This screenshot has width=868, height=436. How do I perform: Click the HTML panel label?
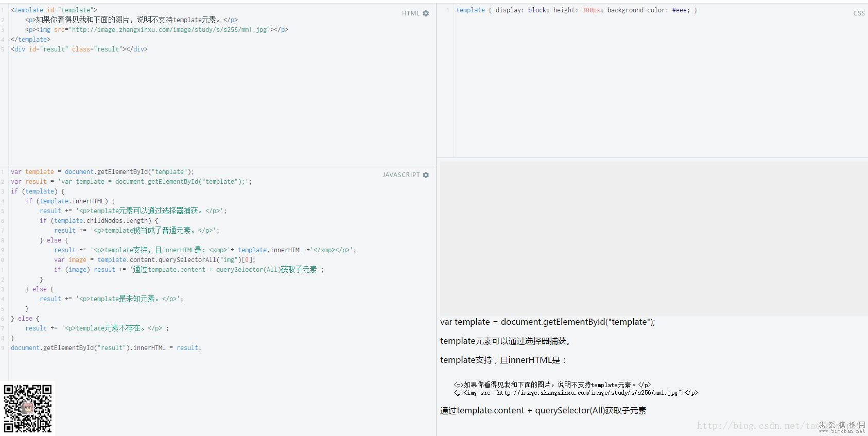coord(411,13)
